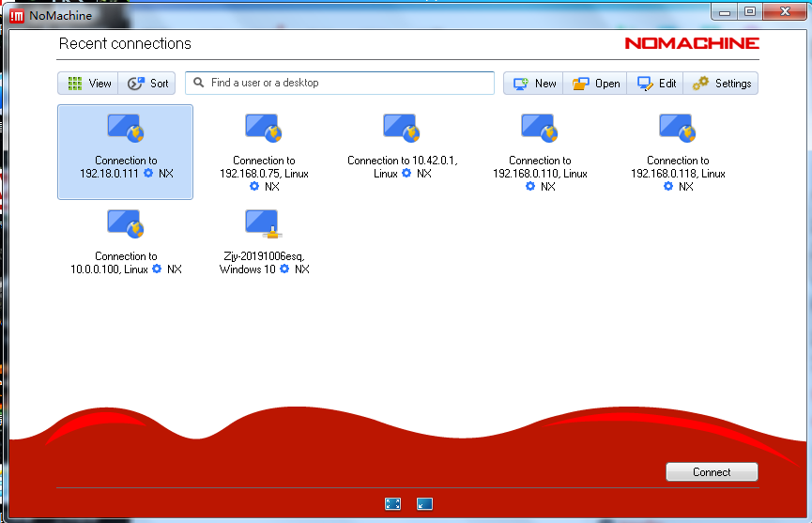Open the Sort options button

coord(147,84)
